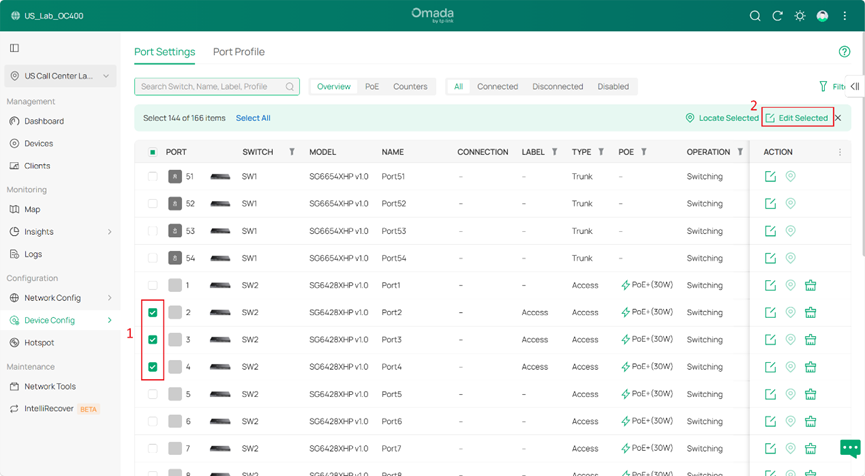Click the edit icon for Port5
Screen dimensions: 865x476
[x=770, y=394]
